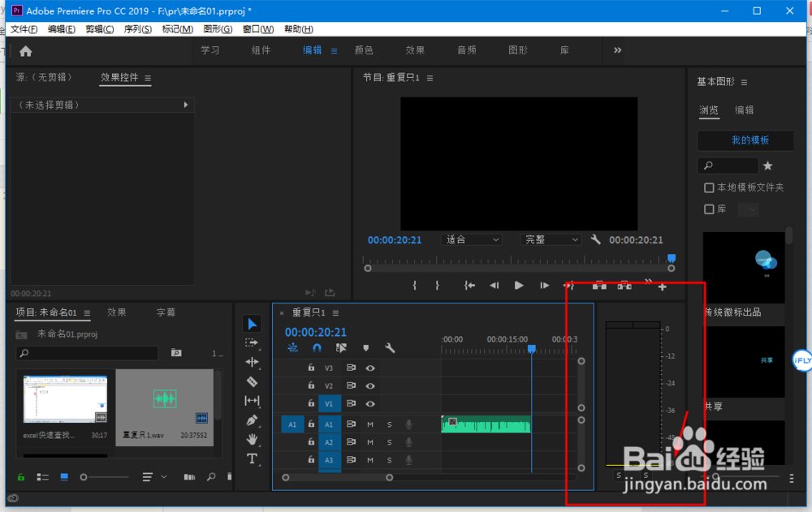Select the Slip tool
This screenshot has width=812, height=512.
coord(253,401)
